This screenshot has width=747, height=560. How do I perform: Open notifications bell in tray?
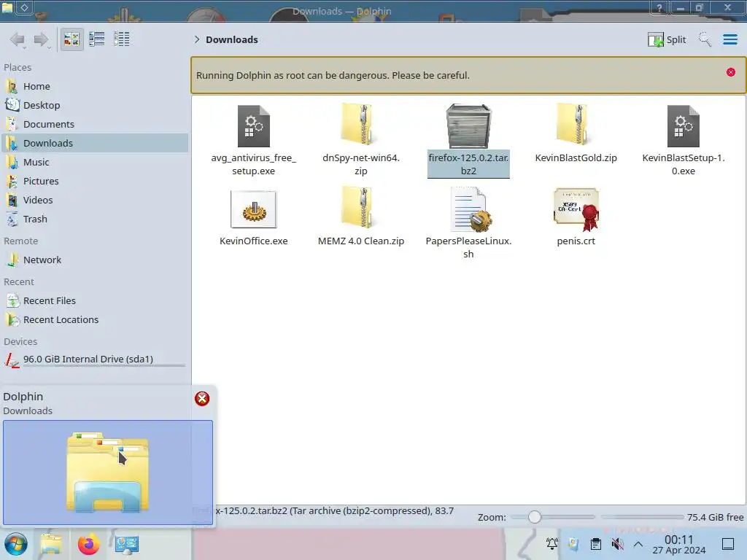pyautogui.click(x=552, y=544)
